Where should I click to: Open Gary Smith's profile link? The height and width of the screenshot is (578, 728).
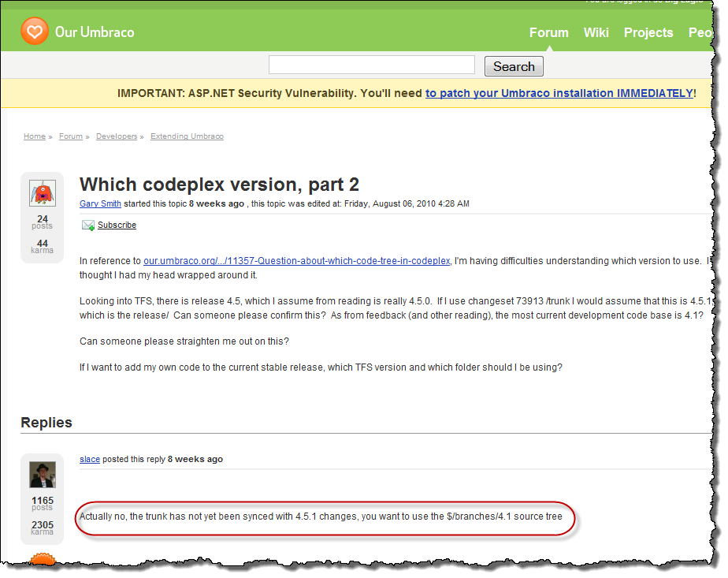100,203
